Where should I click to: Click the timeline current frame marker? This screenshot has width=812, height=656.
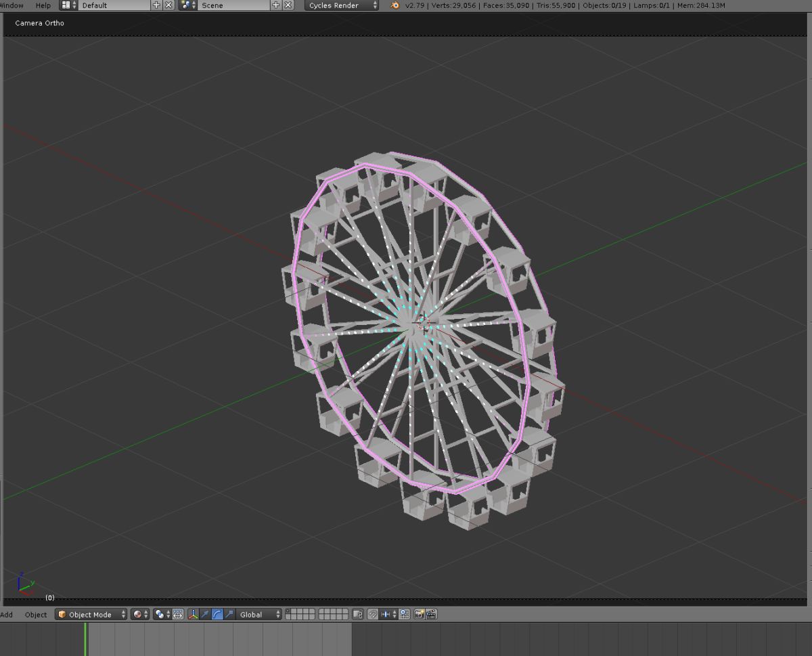85,639
